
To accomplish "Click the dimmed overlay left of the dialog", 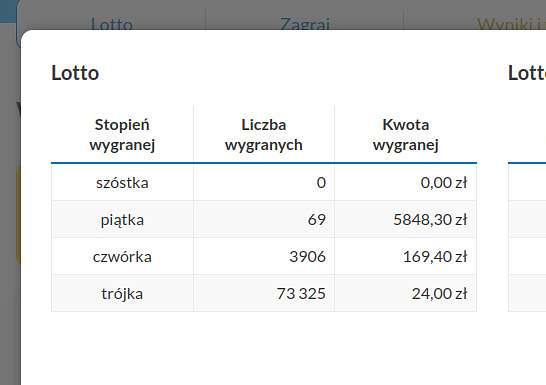I will (x=10, y=209).
